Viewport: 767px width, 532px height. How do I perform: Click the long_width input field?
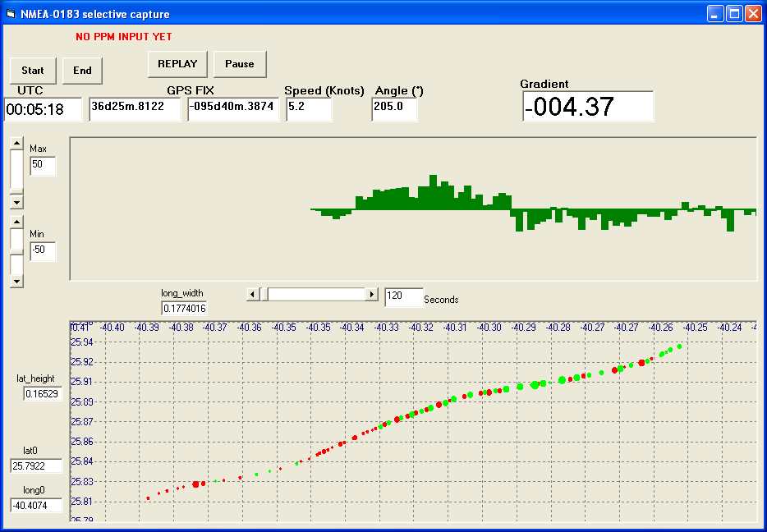tap(184, 309)
